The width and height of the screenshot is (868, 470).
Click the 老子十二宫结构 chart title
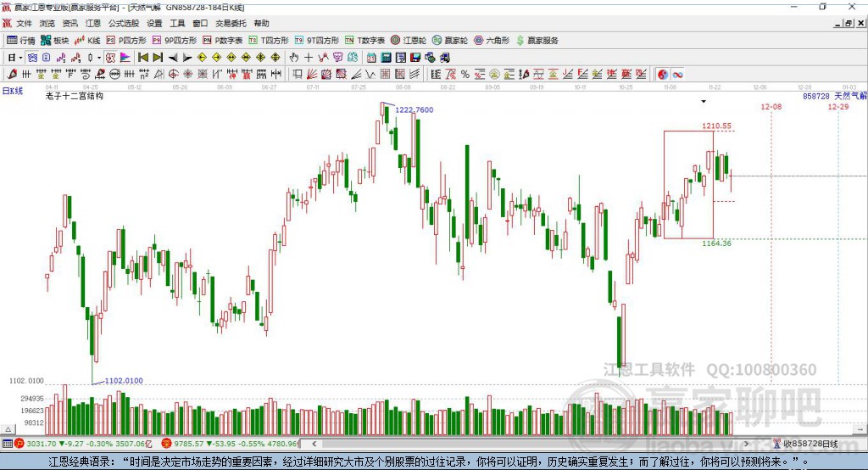click(x=75, y=96)
